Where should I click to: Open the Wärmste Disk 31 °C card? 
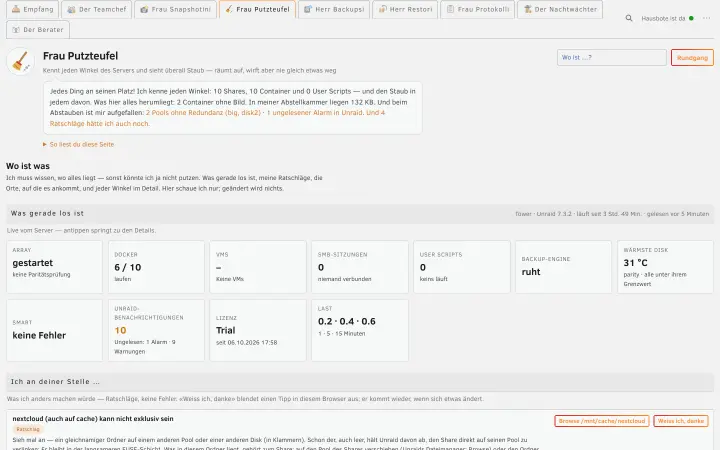665,267
